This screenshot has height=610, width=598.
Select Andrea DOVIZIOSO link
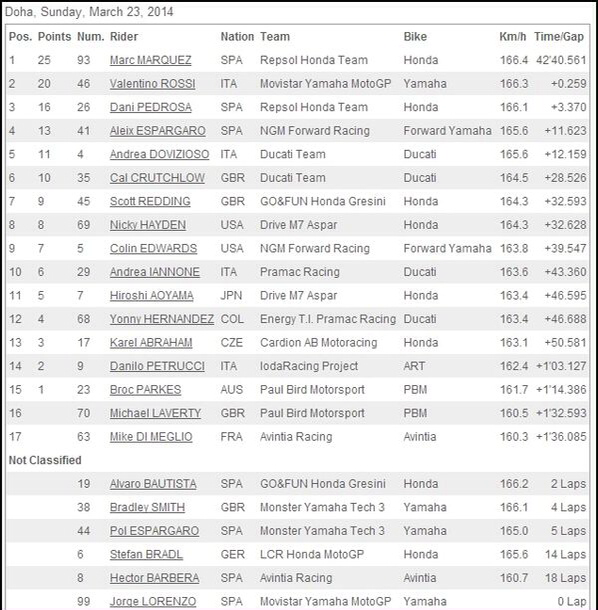(x=160, y=154)
